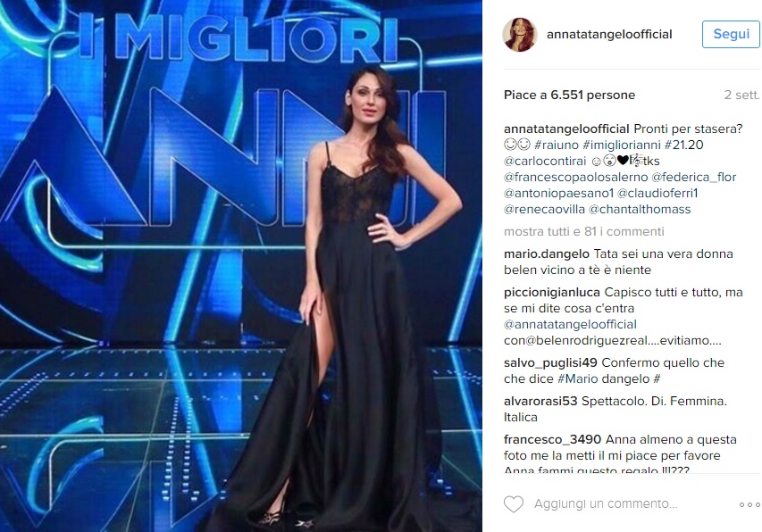This screenshot has width=762, height=532.
Task: Open commenter salvo_puglisi49 profile
Action: pyautogui.click(x=550, y=362)
